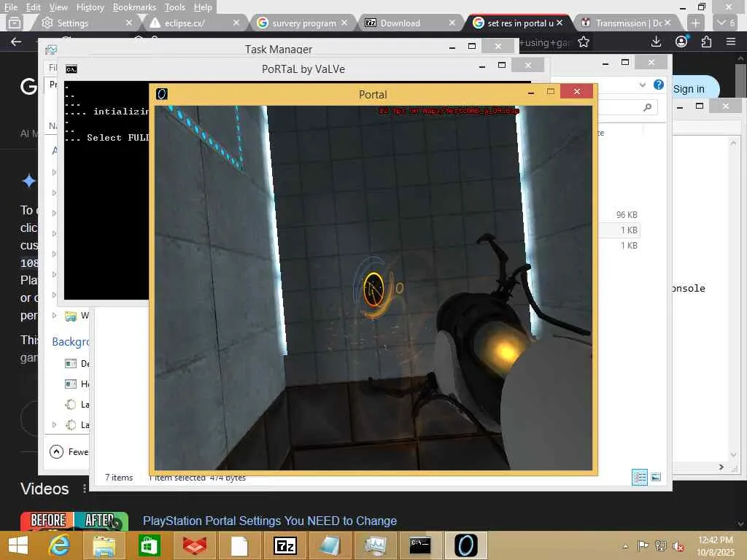747x560 pixels.
Task: Open Windows Store from taskbar
Action: pyautogui.click(x=149, y=545)
